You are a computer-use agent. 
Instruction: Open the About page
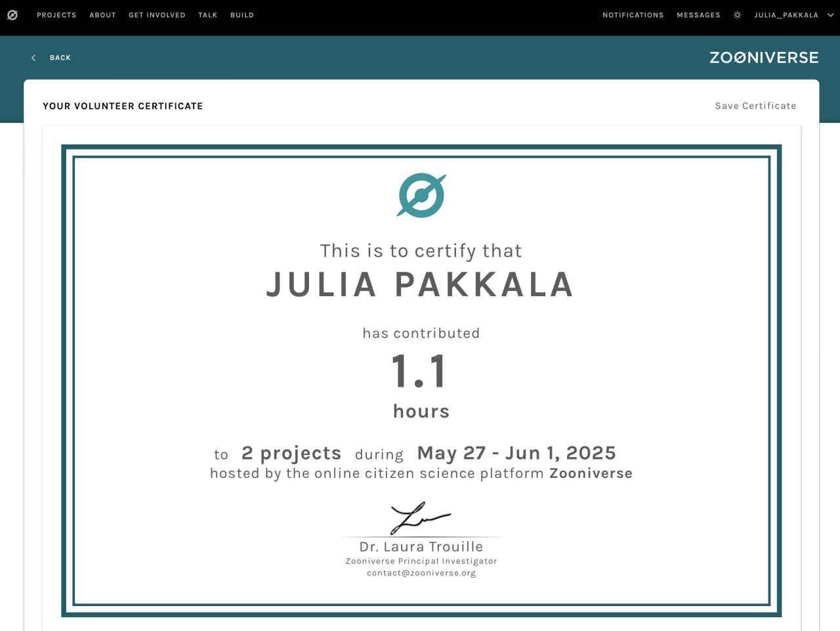[x=102, y=15]
